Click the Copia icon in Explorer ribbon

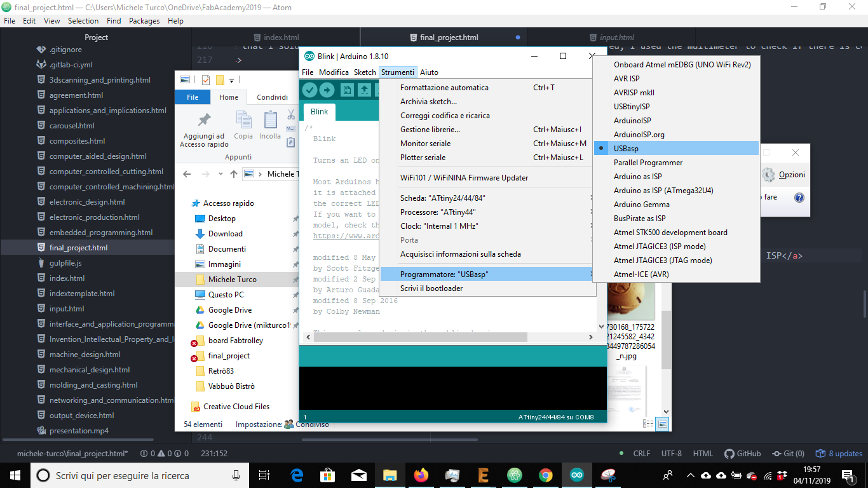point(243,120)
